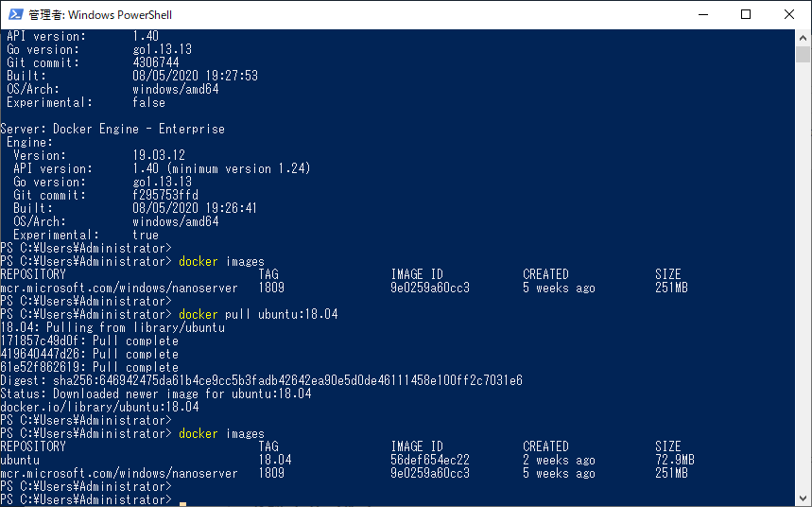Click the server Git commit value f295753ffd
This screenshot has height=507, width=812.
[x=165, y=195]
